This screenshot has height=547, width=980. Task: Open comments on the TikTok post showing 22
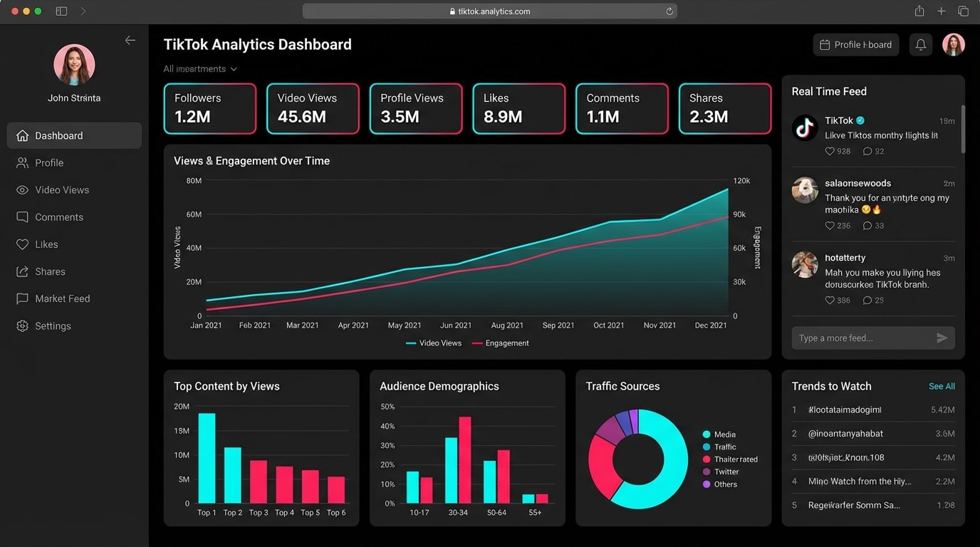click(867, 151)
